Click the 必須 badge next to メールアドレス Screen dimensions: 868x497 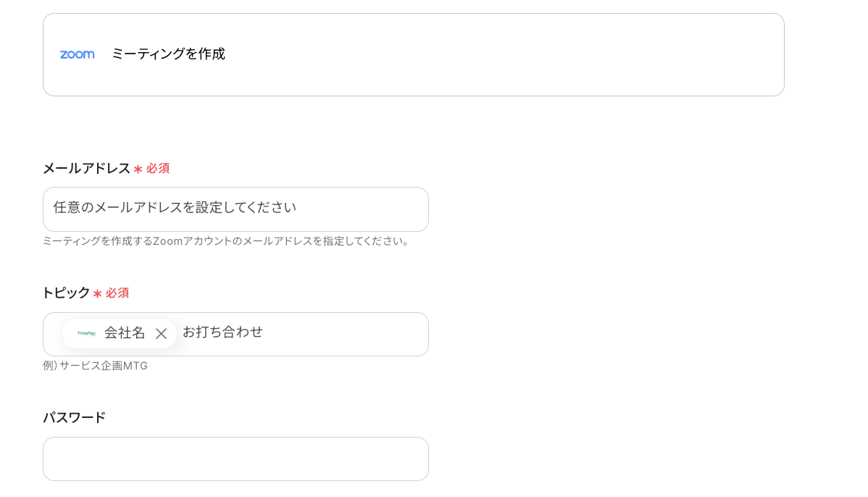[x=158, y=168]
